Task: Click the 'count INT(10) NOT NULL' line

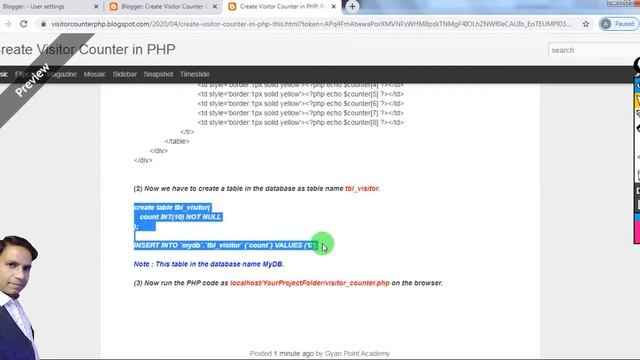Action: (180, 217)
